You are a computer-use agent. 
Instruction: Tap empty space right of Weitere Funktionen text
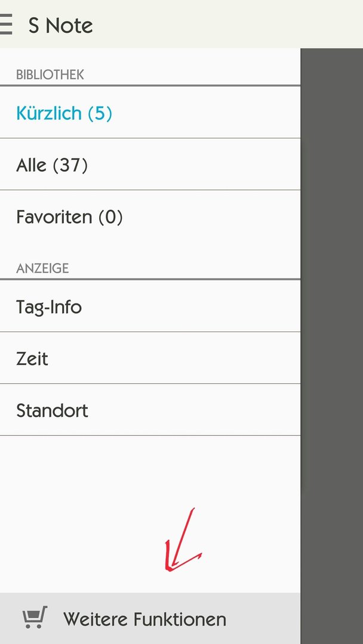click(263, 618)
